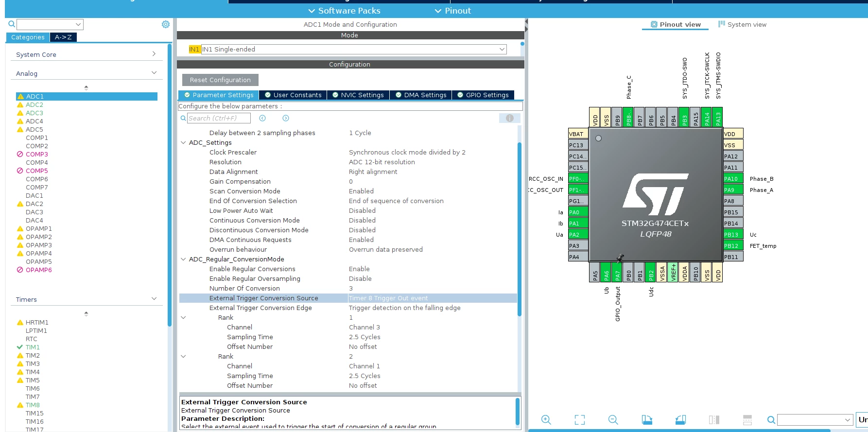The height and width of the screenshot is (432, 868).
Task: Open the IN1 Single-ended dropdown
Action: [x=354, y=49]
